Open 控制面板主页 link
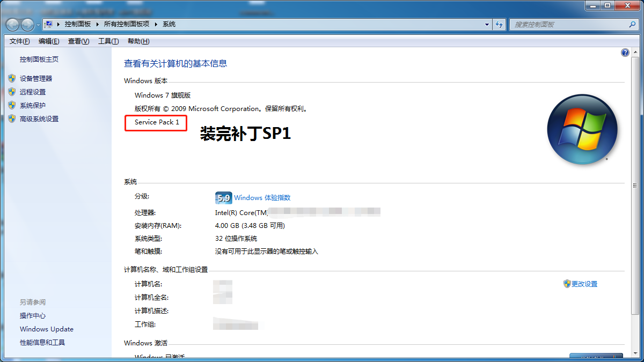The height and width of the screenshot is (362, 644). [39, 60]
